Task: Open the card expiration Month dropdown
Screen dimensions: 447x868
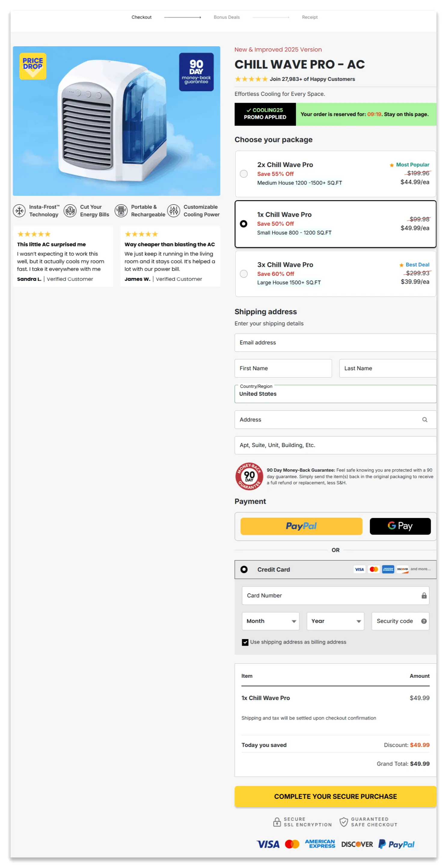Action: tap(270, 621)
